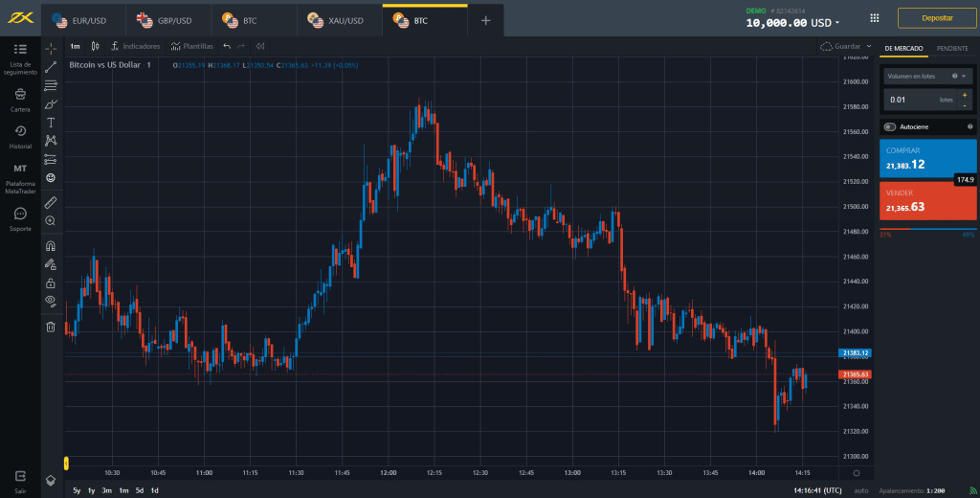Select the ruler measure tool
This screenshot has width=980, height=498.
51,202
